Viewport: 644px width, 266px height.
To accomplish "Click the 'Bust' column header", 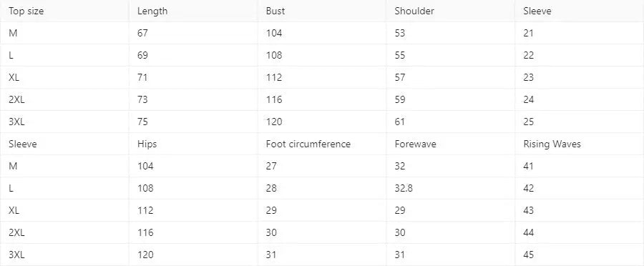I will coord(321,11).
